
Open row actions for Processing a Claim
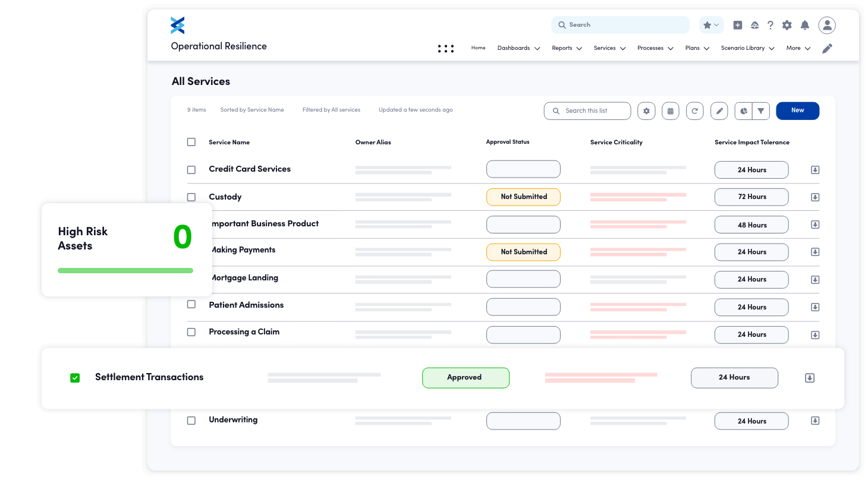(x=815, y=335)
